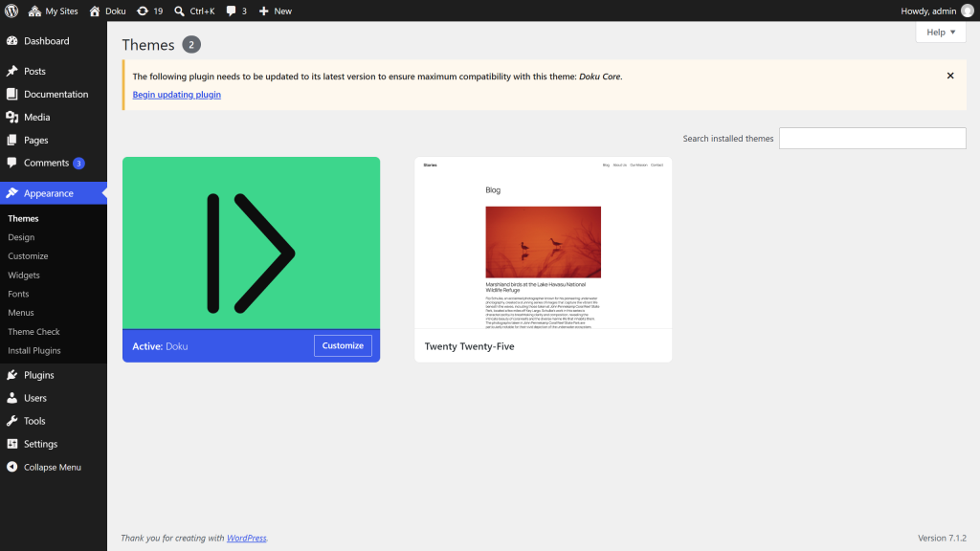Click the Comments speech bubble sidebar icon
The width and height of the screenshot is (980, 551).
[x=11, y=163]
